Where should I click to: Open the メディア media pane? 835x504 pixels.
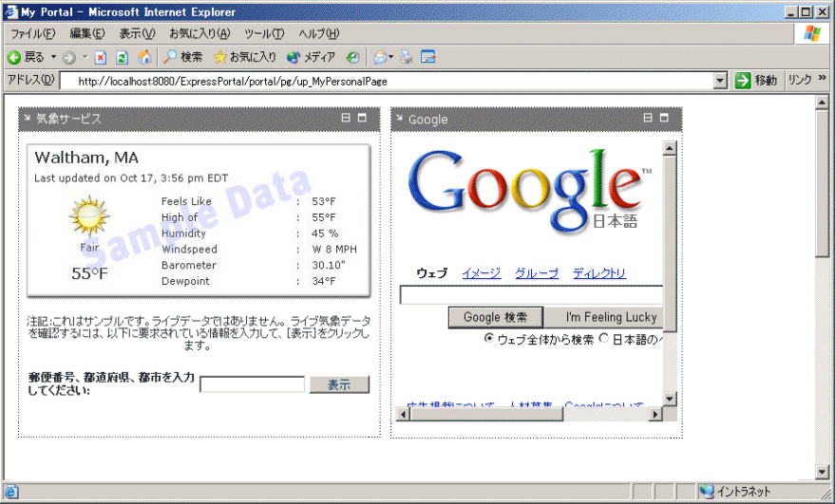click(311, 57)
